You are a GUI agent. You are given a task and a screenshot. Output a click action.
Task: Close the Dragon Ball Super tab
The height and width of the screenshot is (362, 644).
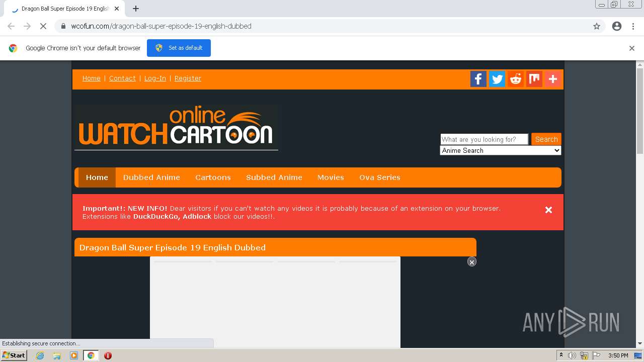117,9
